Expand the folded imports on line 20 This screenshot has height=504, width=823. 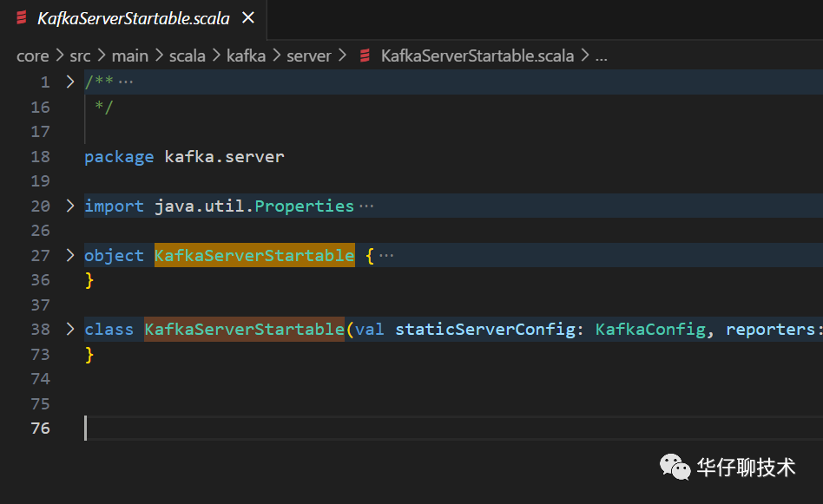pyautogui.click(x=70, y=206)
